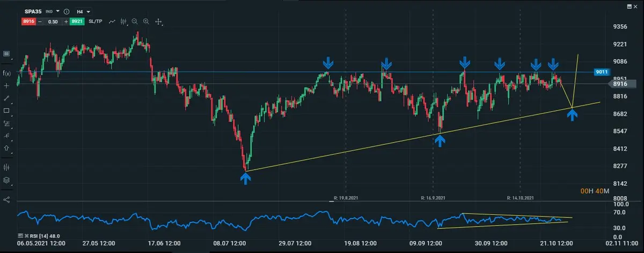Open the indicators f(x) menu
Image resolution: width=644 pixels, height=253 pixels.
click(7, 73)
